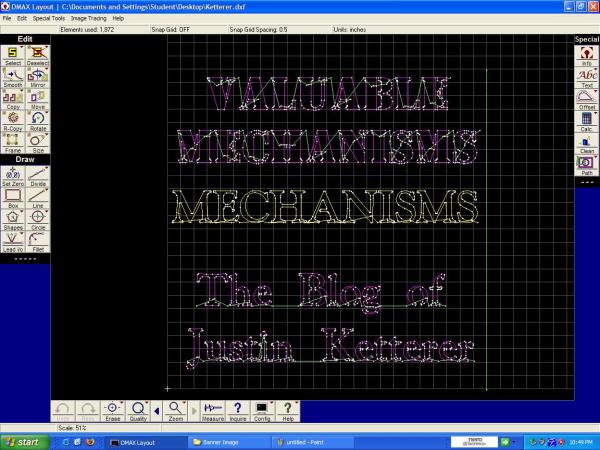Open the Image Tracing menu
The image size is (600, 450).
point(87,18)
